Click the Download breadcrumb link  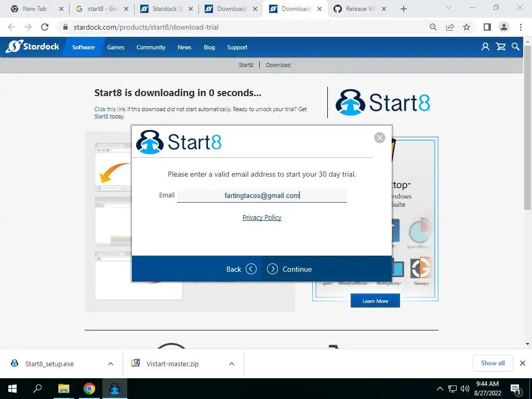tap(278, 65)
